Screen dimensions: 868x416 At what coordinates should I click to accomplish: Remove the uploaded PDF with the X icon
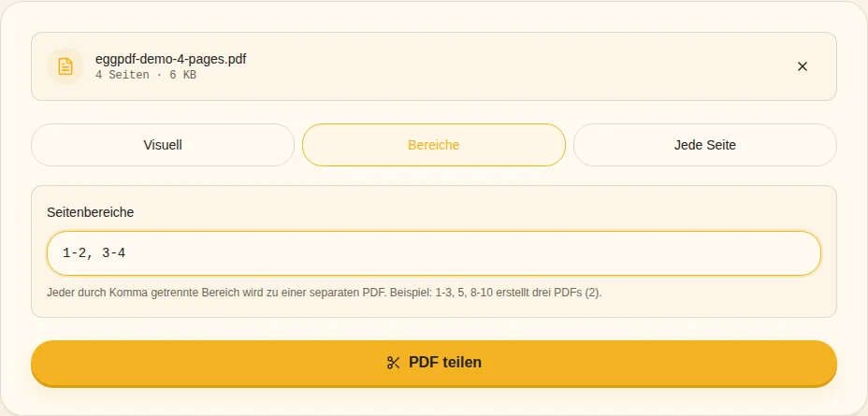(803, 66)
